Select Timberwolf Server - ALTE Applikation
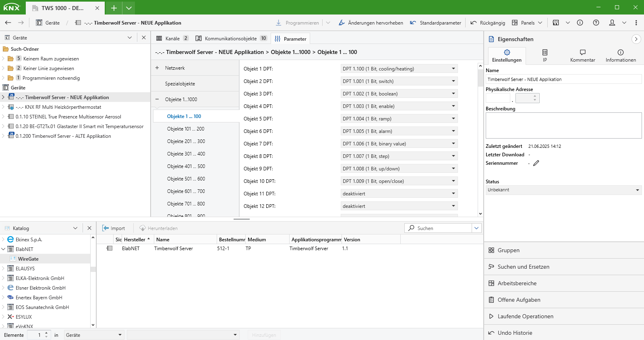The width and height of the screenshot is (644, 340). tap(63, 136)
